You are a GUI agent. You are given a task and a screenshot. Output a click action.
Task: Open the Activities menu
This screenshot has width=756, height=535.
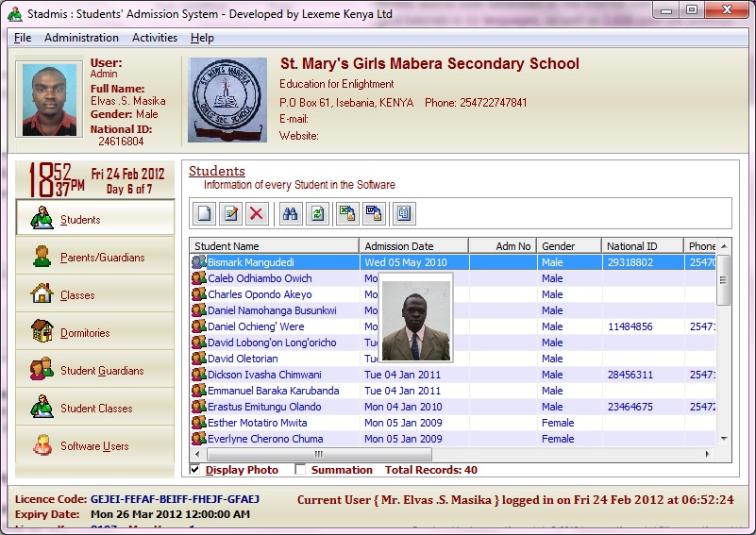(155, 38)
